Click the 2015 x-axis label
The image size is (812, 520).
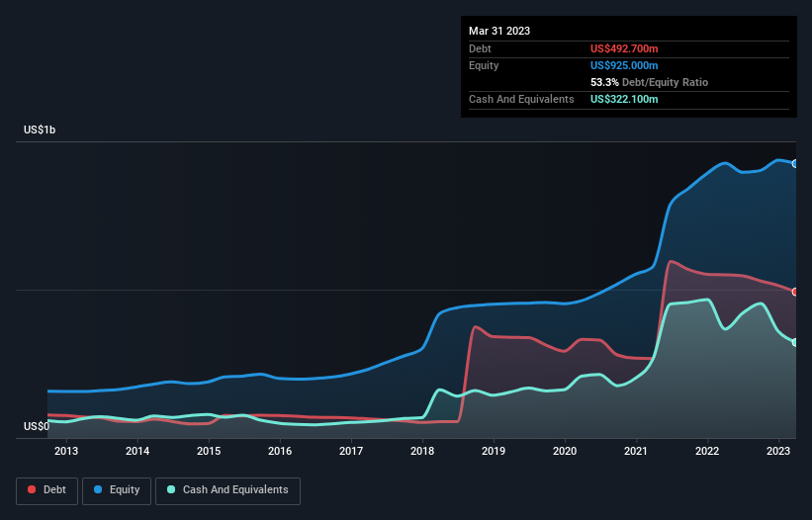[209, 451]
